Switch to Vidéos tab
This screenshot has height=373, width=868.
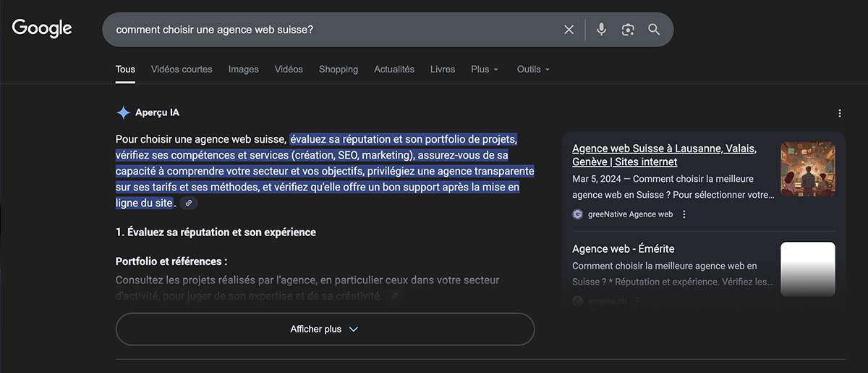click(x=289, y=70)
